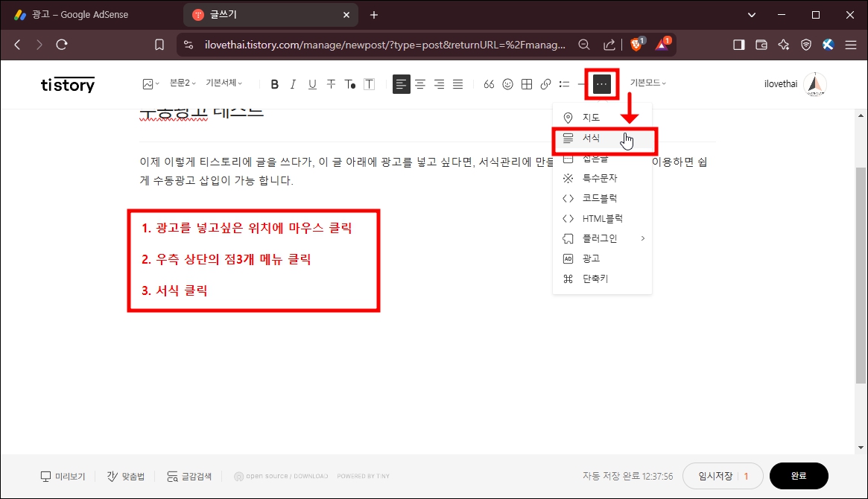Screen dimensions: 868x499
Task: Click the text background color icon
Action: (368, 84)
